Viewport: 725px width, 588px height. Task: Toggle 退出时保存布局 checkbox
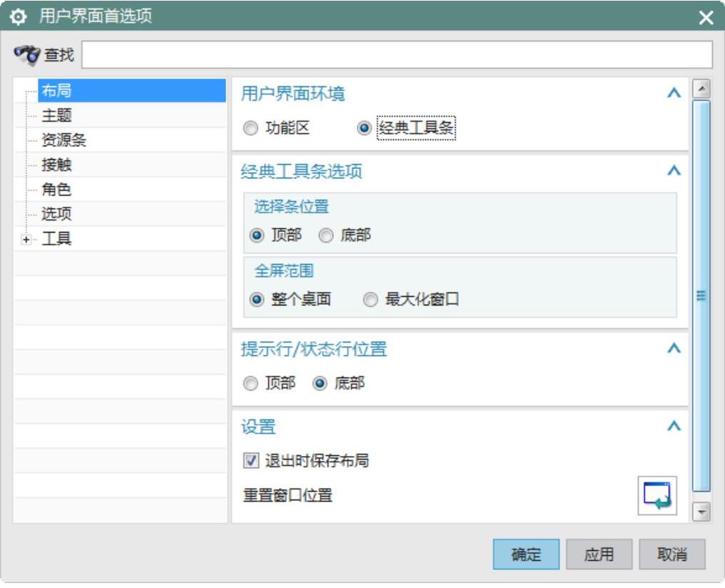click(251, 460)
